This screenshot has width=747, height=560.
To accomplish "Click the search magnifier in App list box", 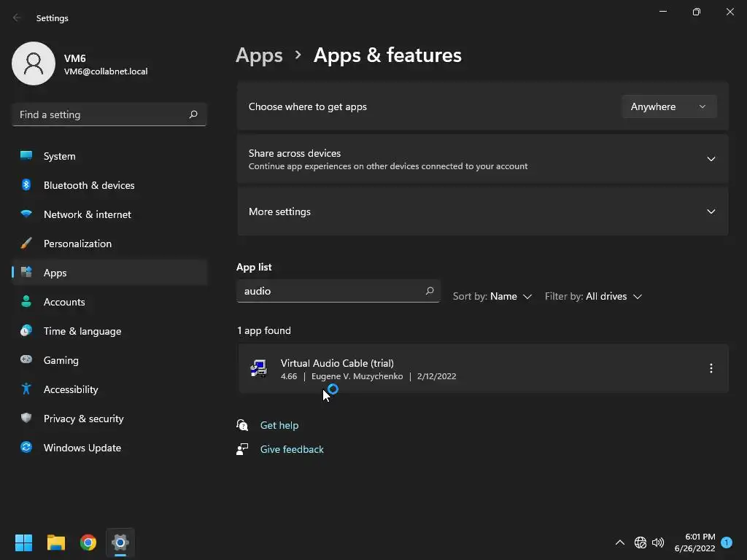I will tap(430, 291).
